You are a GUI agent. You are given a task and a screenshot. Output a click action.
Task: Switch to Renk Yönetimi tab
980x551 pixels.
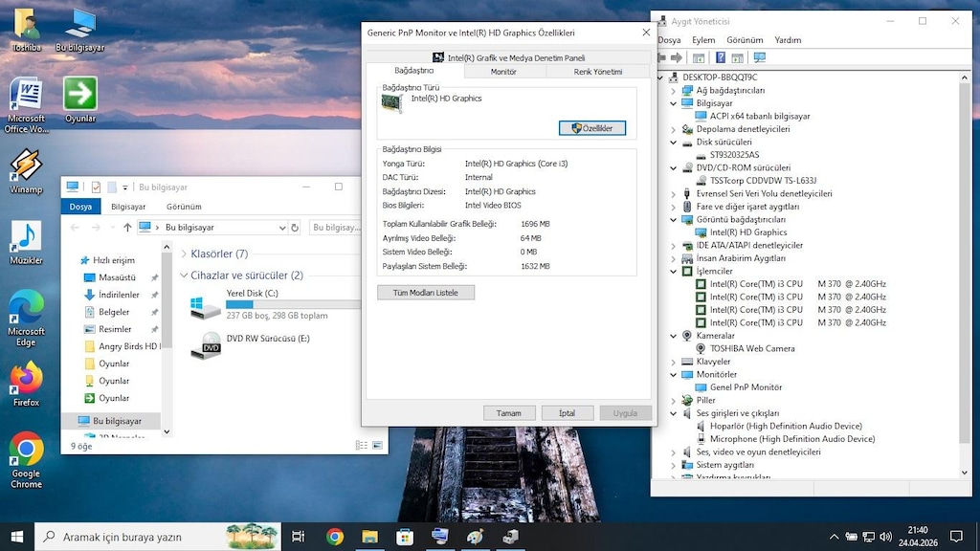[x=597, y=72]
